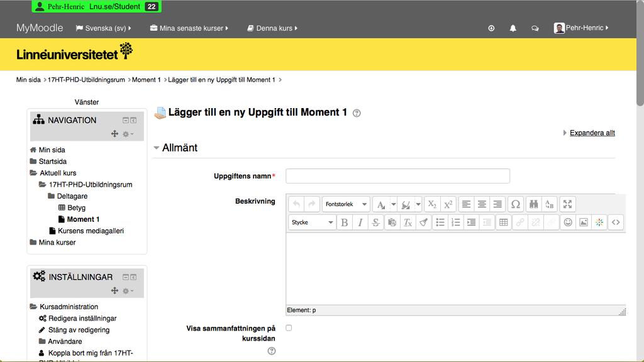Open Navigation block gear actions menu

point(128,134)
